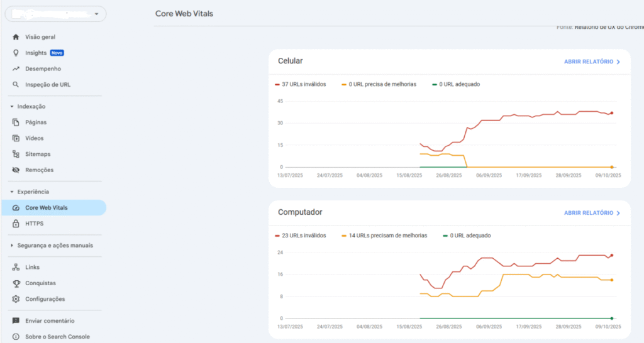The height and width of the screenshot is (343, 644).
Task: Click the Insights lightbulb icon
Action: [x=16, y=53]
